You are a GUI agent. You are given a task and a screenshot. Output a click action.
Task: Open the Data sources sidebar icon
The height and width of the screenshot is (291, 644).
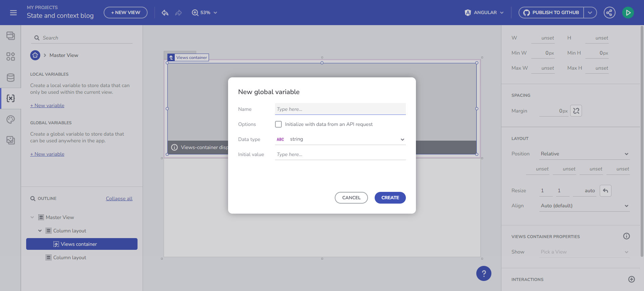(x=11, y=77)
